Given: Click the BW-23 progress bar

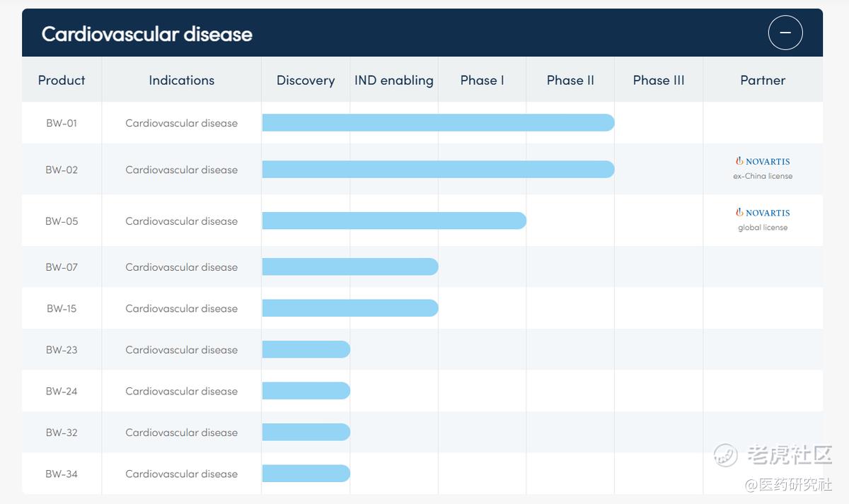Looking at the screenshot, I should click(306, 349).
